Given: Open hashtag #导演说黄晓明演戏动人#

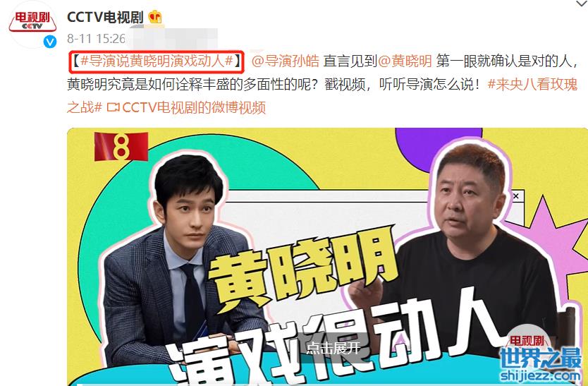Looking at the screenshot, I should tap(157, 61).
